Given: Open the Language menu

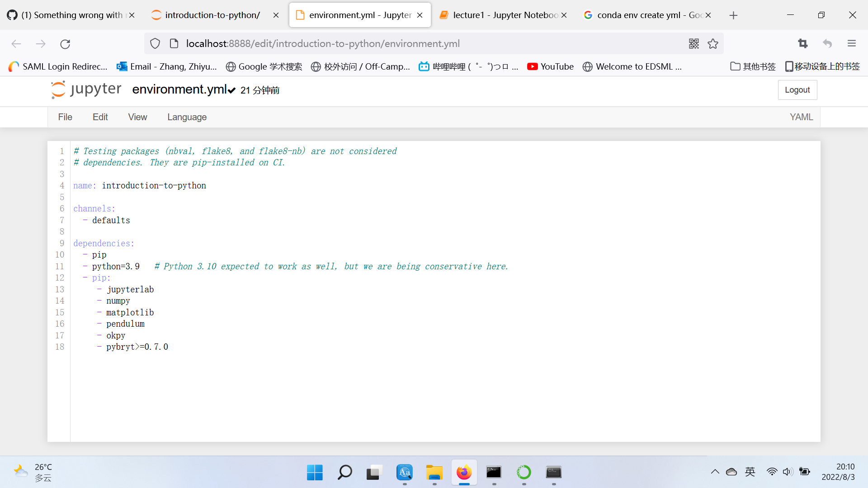Looking at the screenshot, I should pos(187,117).
